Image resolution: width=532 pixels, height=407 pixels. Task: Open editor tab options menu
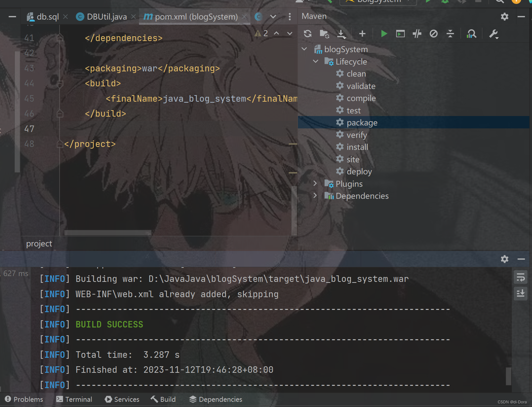pyautogui.click(x=289, y=17)
